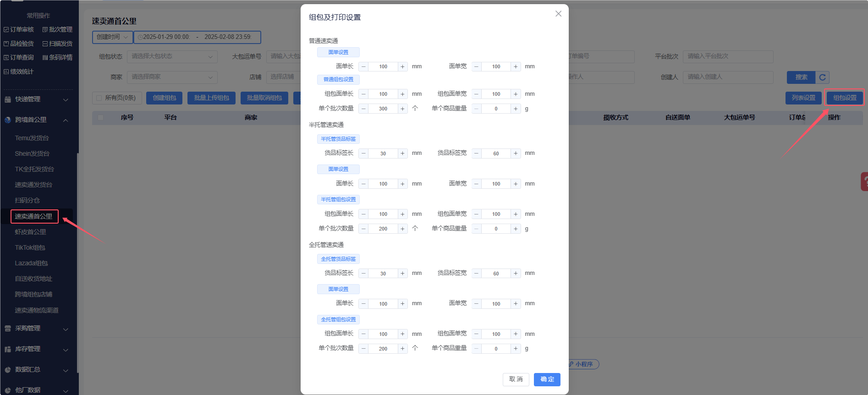Increase 面单长 under 普通速卖通 with plus
Image resolution: width=868 pixels, height=395 pixels.
coord(402,67)
